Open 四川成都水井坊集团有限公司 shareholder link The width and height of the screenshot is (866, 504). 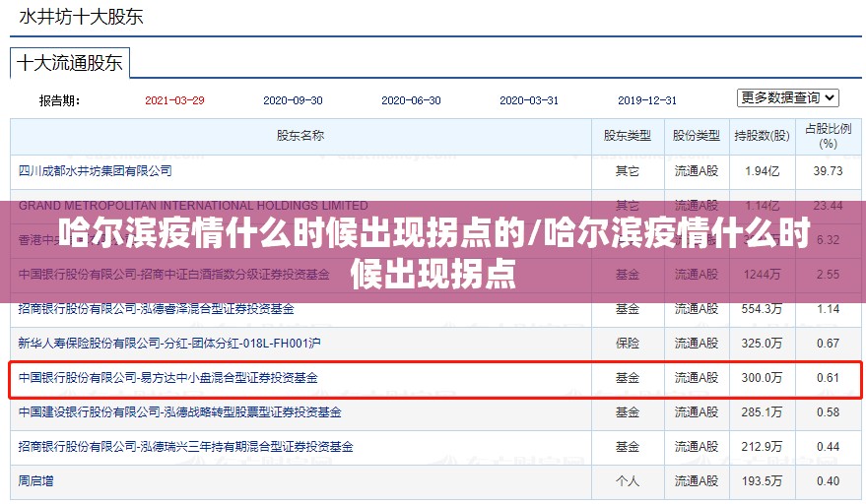coord(95,171)
